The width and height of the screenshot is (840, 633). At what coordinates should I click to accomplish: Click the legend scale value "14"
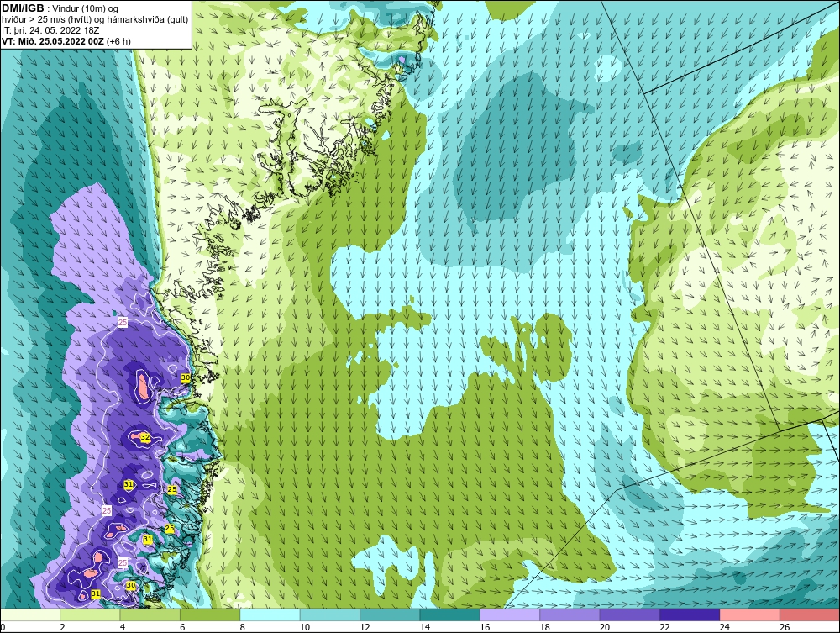click(425, 627)
